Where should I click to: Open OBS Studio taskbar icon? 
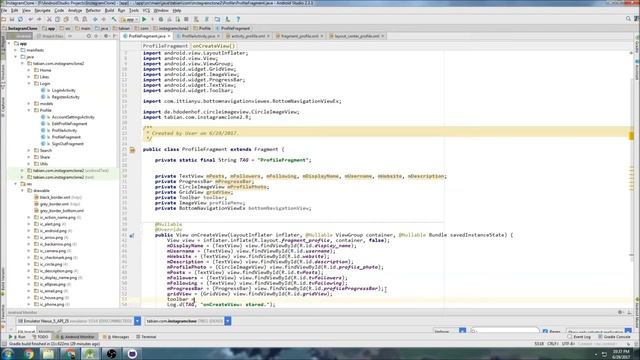tap(111, 354)
